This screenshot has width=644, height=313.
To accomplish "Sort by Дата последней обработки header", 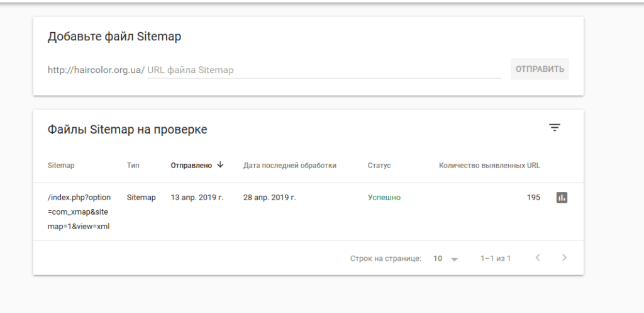I will click(289, 166).
